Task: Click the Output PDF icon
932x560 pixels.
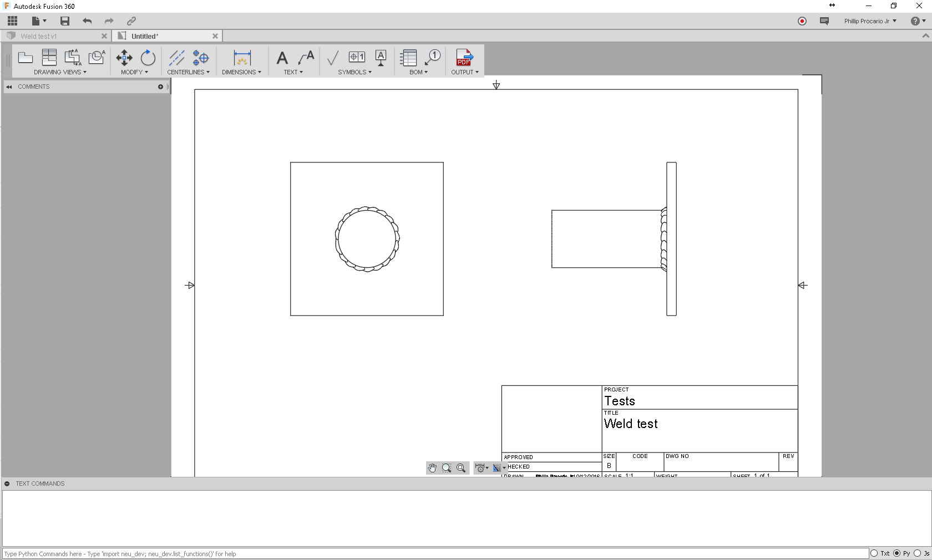Action: [x=464, y=58]
